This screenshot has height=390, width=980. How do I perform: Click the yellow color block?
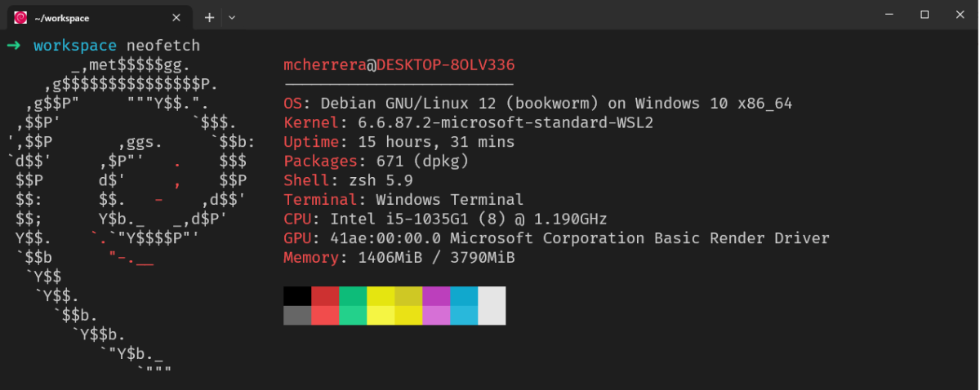(x=381, y=296)
